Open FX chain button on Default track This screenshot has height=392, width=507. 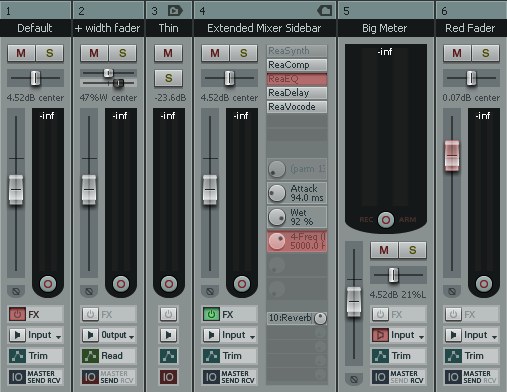click(45, 314)
